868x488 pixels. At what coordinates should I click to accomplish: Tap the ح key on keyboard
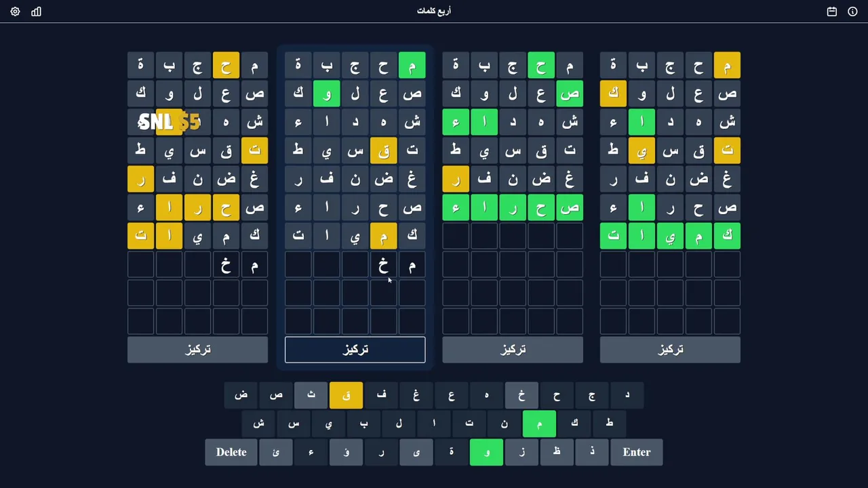click(x=557, y=395)
